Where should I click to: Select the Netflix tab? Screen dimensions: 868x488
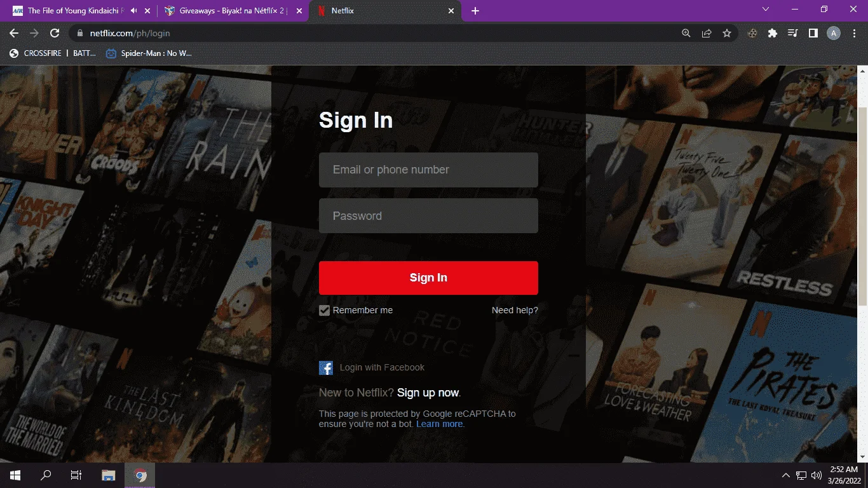pyautogui.click(x=385, y=11)
